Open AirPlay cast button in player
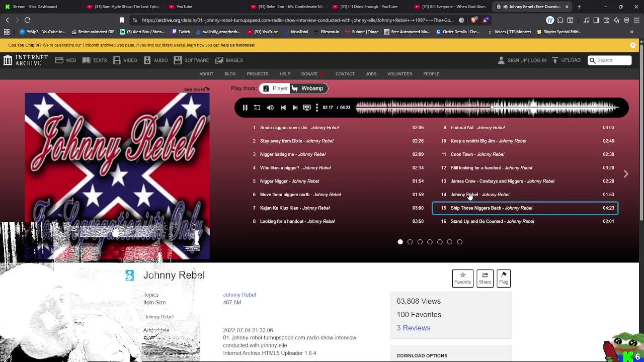Image resolution: width=644 pixels, height=362 pixels. pyautogui.click(x=307, y=108)
